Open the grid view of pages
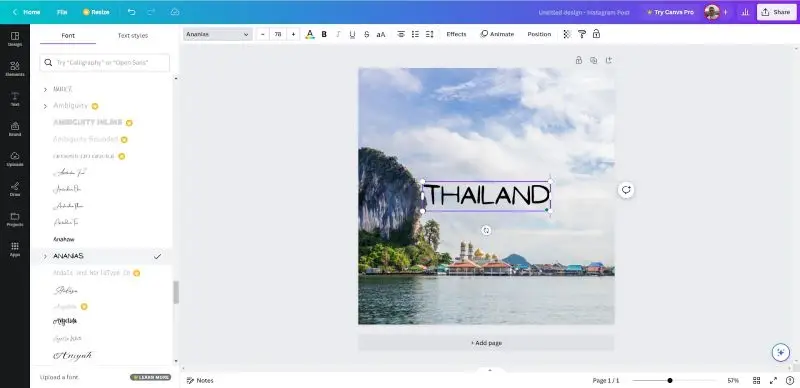 click(757, 380)
